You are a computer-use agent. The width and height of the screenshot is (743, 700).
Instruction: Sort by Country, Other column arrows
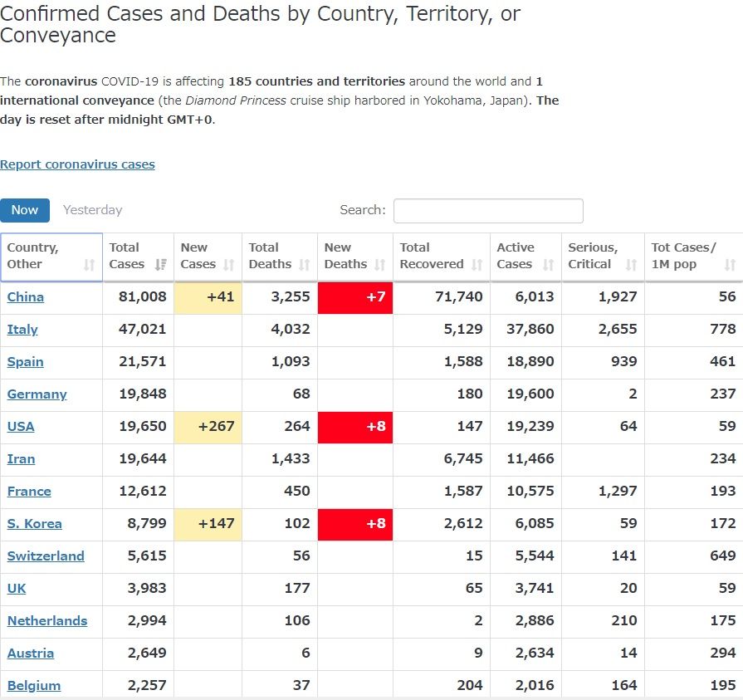click(89, 265)
